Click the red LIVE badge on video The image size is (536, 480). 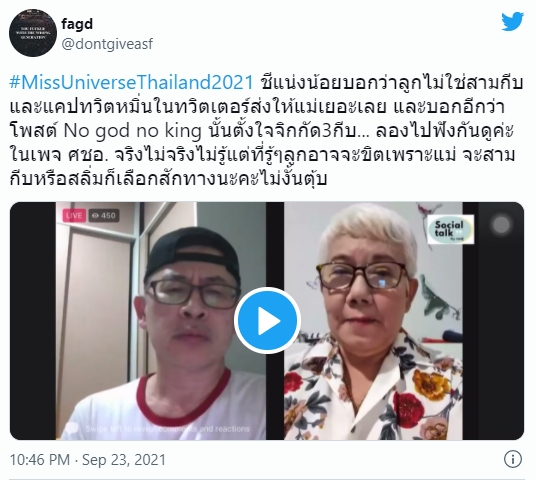pyautogui.click(x=74, y=216)
